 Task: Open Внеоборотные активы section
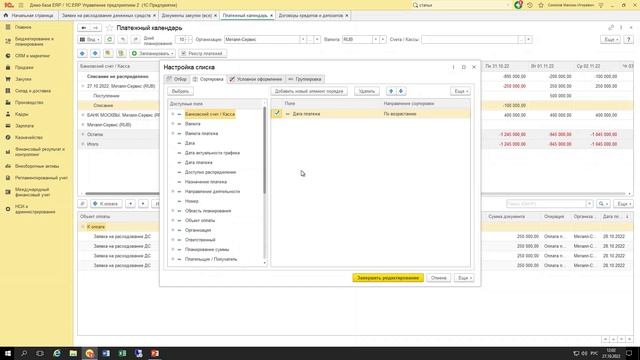37,166
